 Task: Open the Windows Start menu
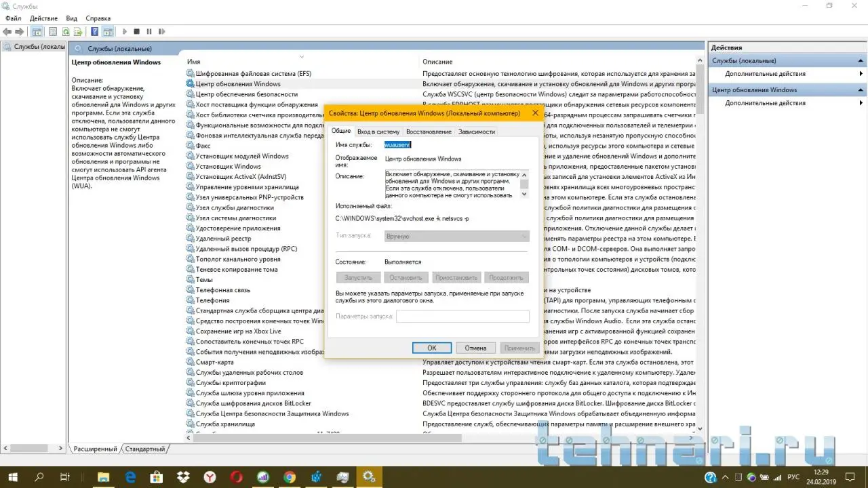(x=13, y=477)
